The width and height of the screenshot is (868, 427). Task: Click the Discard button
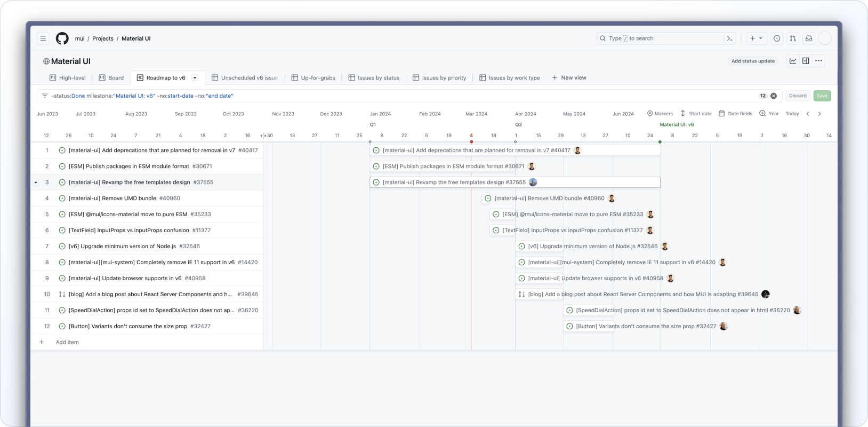pyautogui.click(x=798, y=96)
